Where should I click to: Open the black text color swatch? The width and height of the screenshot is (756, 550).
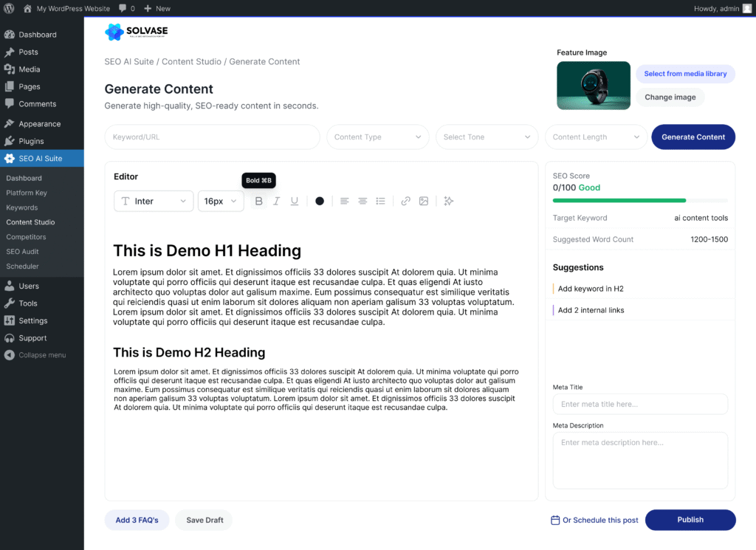click(320, 201)
